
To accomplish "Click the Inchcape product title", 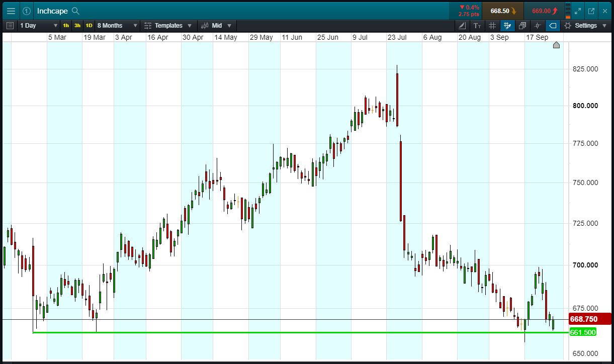I will pos(52,11).
